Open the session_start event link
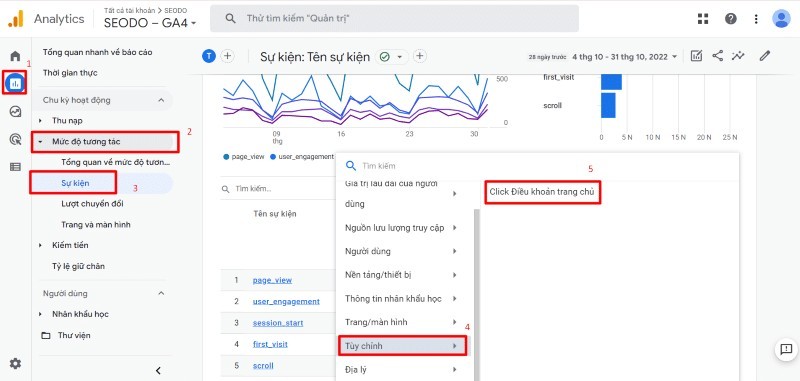Image resolution: width=800 pixels, height=381 pixels. pyautogui.click(x=278, y=323)
